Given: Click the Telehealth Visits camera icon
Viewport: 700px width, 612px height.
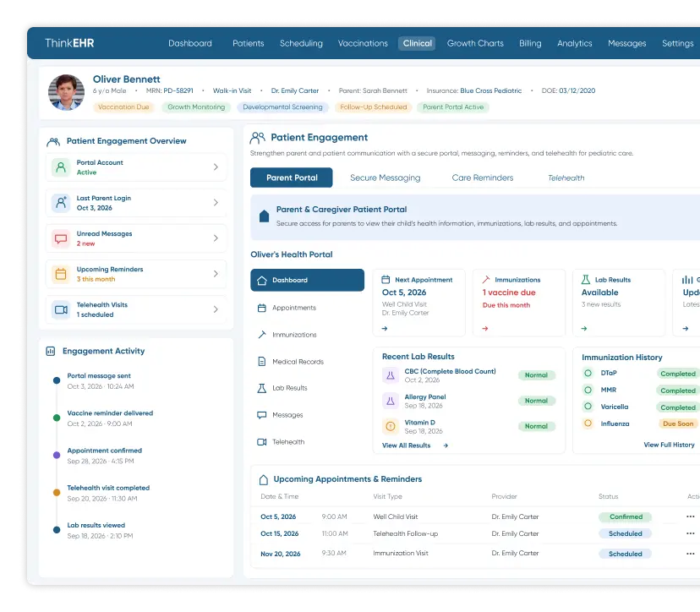Looking at the screenshot, I should coord(61,309).
